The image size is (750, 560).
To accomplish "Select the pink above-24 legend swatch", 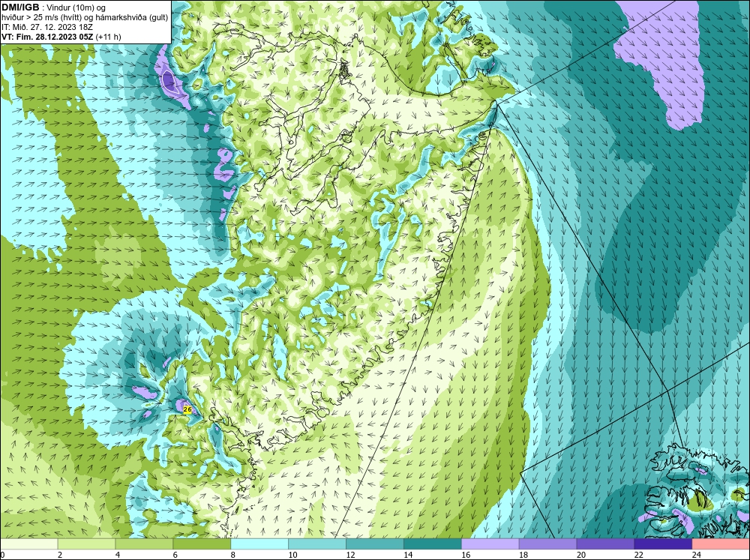I will pyautogui.click(x=721, y=544).
